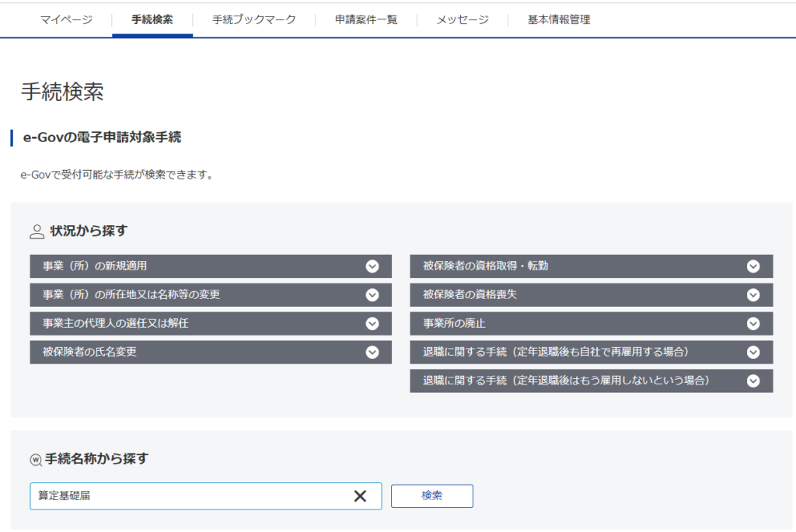The height and width of the screenshot is (532, 796).
Task: Open the メッセージ tab
Action: (x=463, y=20)
